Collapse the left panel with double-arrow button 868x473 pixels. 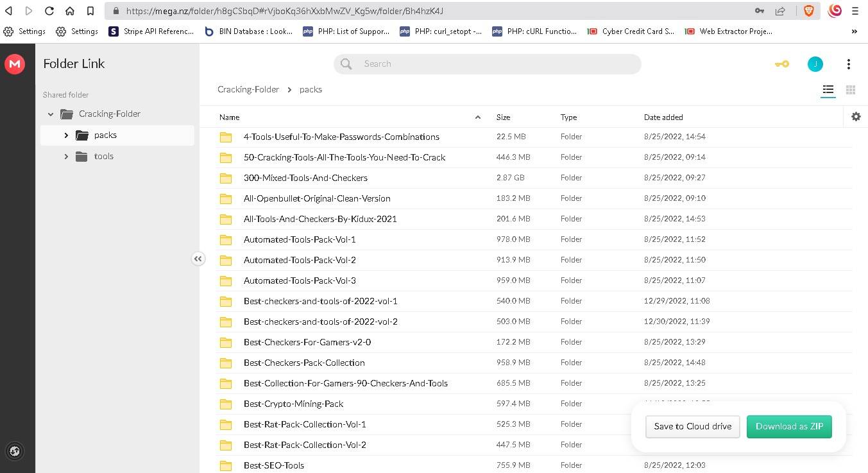pyautogui.click(x=198, y=259)
